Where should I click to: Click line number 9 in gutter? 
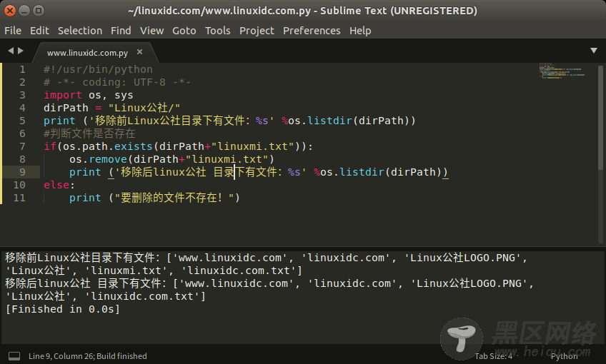(x=22, y=172)
